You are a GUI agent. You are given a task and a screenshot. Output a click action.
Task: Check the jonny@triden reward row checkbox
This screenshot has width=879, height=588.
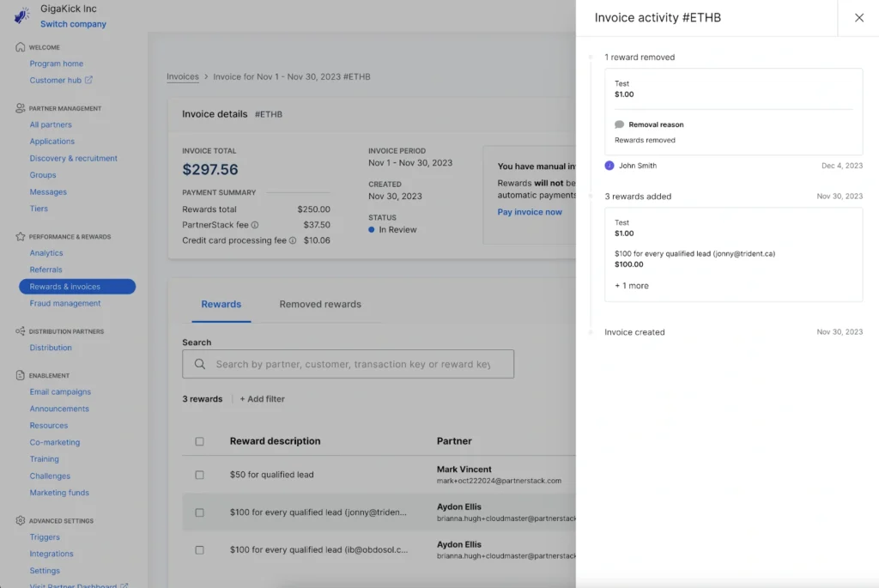199,512
